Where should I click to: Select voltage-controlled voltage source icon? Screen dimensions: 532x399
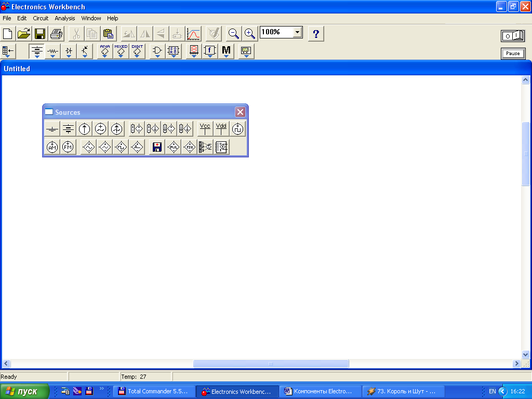pyautogui.click(x=137, y=129)
